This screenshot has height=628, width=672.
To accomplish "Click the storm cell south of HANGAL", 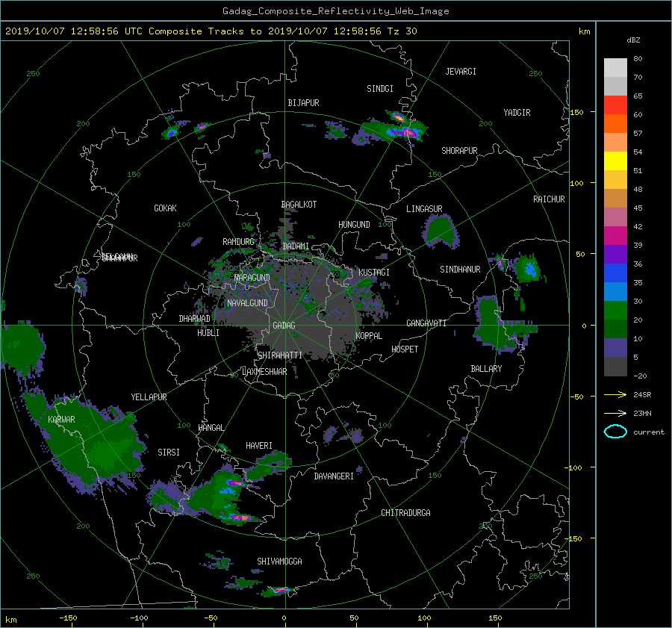I will 223,494.
